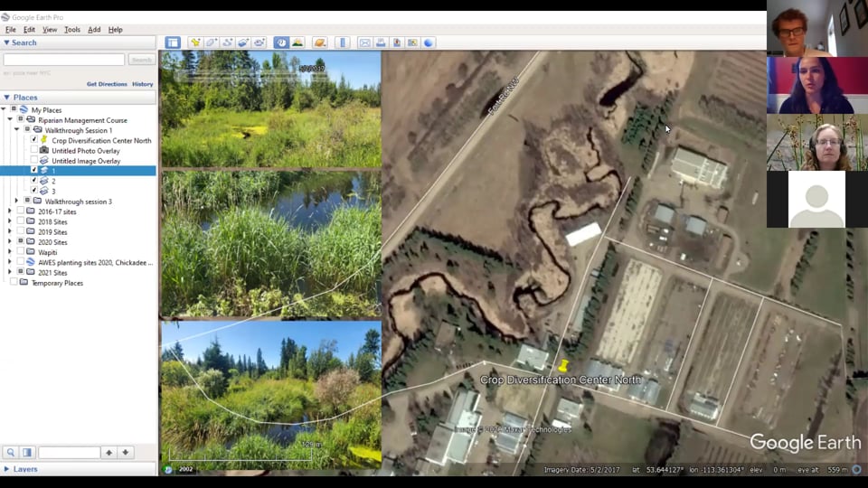Open the Tools menu
The height and width of the screenshot is (488, 868).
point(72,29)
